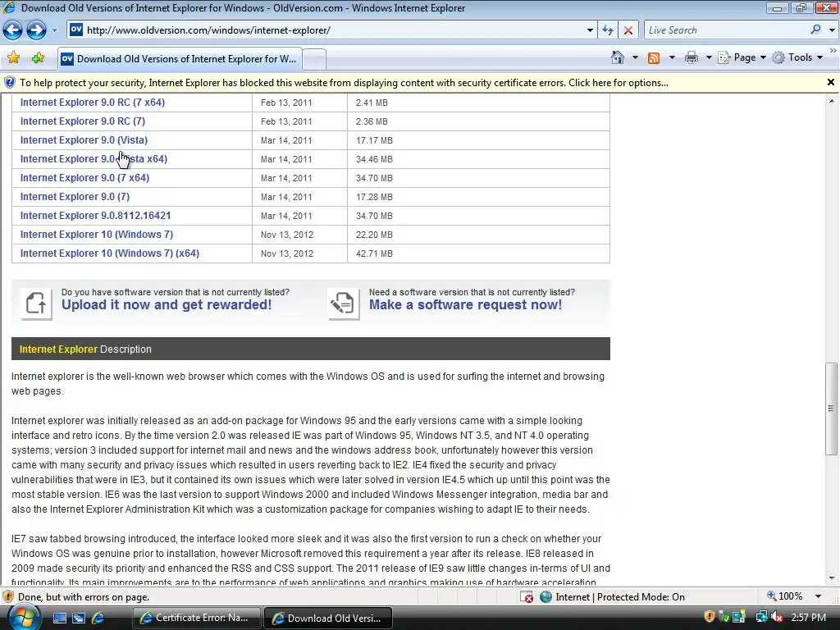Go back with the Back arrow button

click(13, 30)
